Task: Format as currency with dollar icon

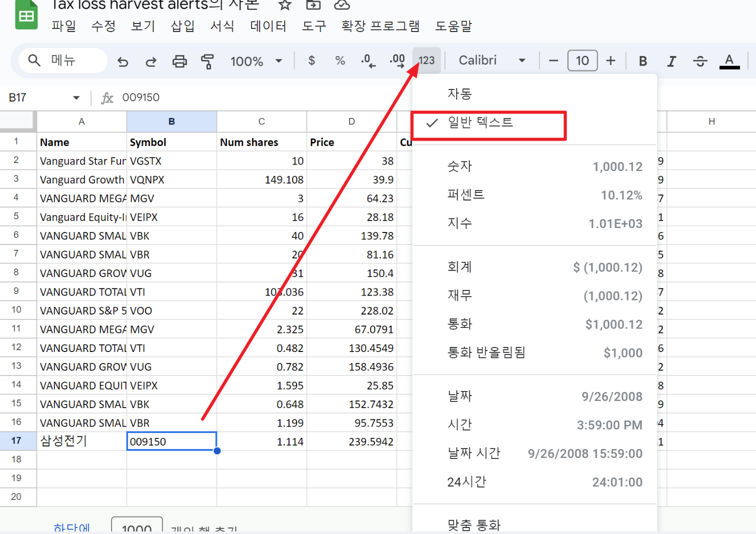Action: click(x=311, y=60)
